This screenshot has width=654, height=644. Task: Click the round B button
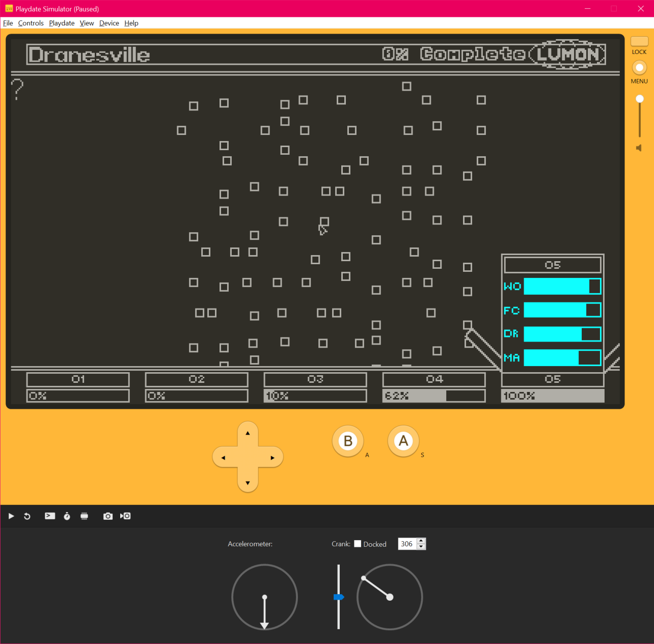point(348,441)
